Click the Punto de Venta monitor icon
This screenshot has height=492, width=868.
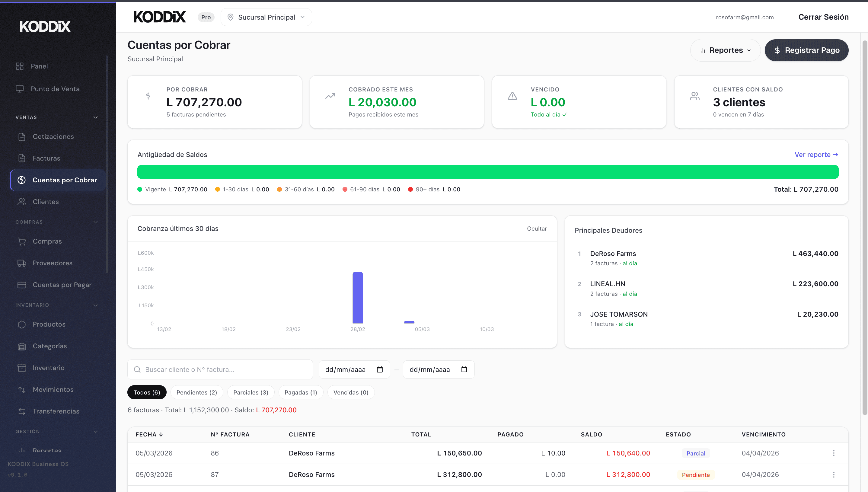[x=20, y=89]
